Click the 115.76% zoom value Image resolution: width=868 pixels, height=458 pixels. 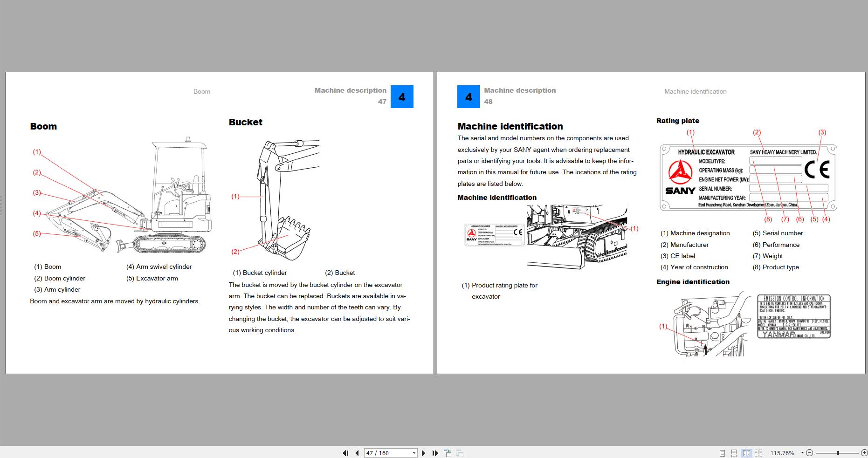[782, 453]
